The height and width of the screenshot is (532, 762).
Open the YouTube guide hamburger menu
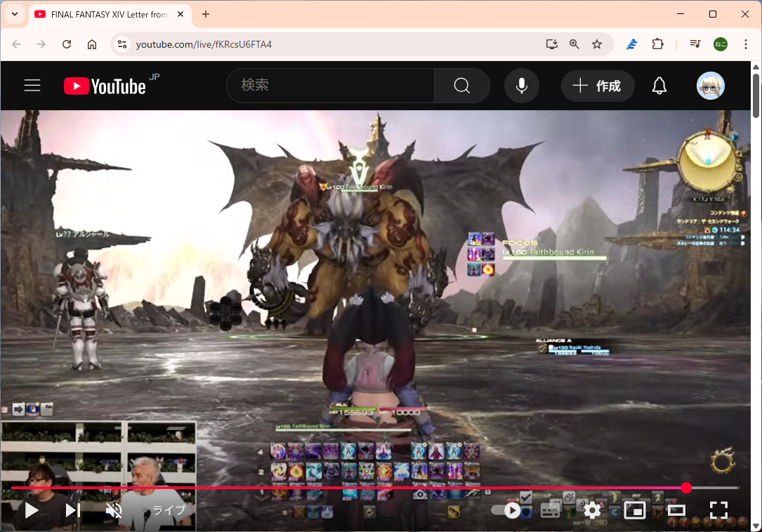(32, 86)
